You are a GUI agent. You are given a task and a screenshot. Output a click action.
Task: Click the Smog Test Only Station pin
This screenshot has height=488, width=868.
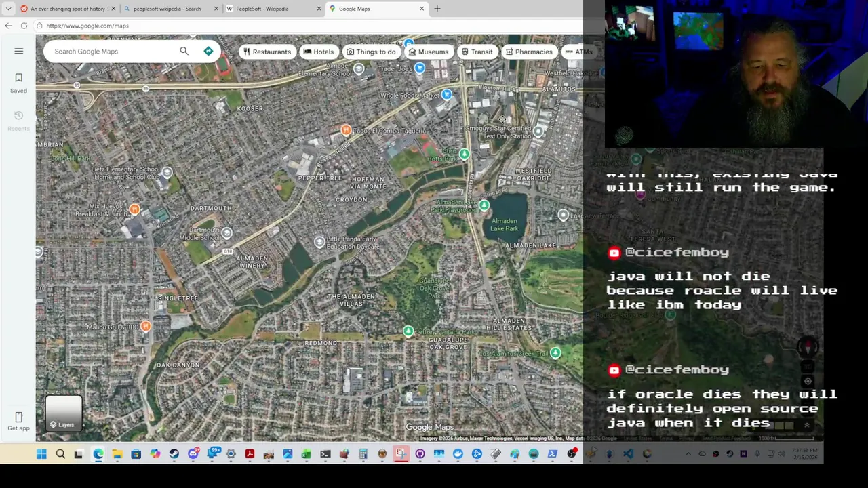pos(538,131)
